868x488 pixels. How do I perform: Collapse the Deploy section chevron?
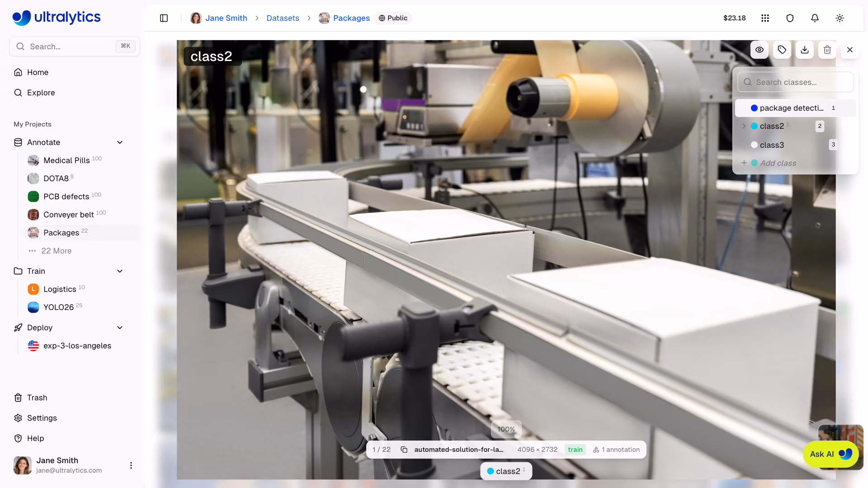tap(120, 328)
